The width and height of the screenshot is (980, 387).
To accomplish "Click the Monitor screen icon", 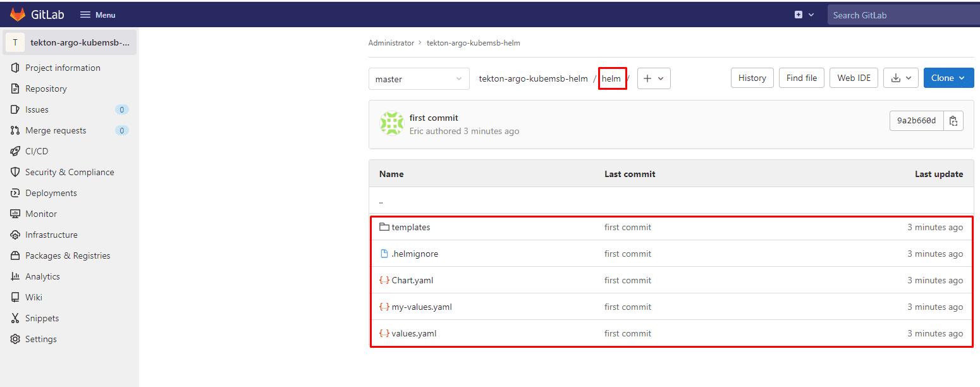I will [15, 214].
